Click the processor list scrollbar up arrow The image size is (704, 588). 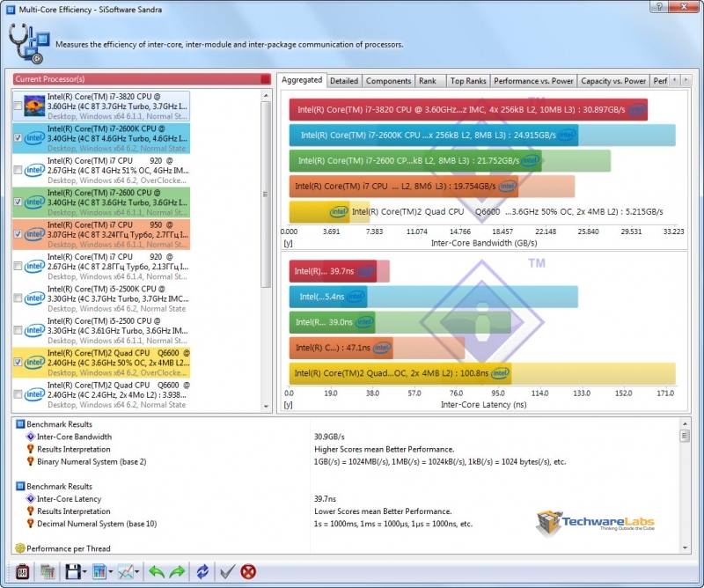tap(266, 95)
